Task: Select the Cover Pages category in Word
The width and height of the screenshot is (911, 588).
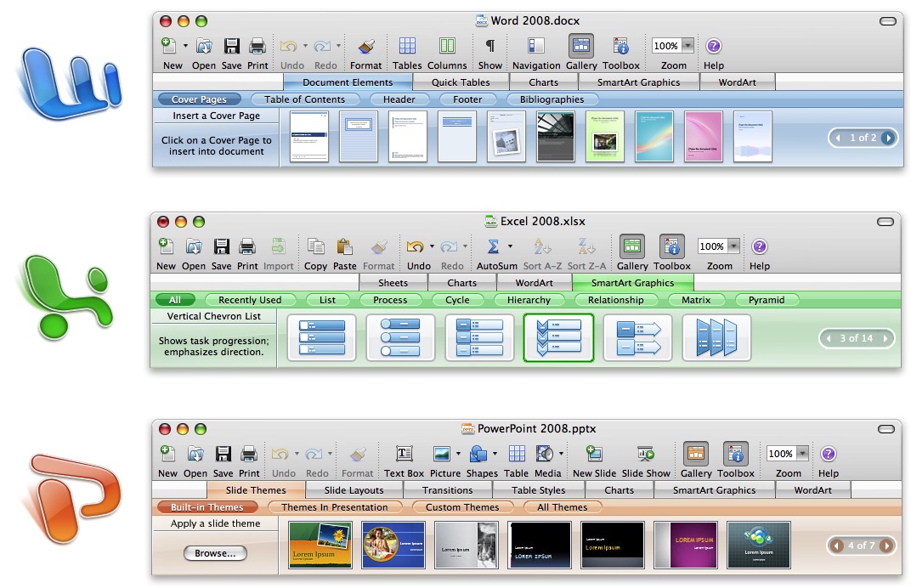Action: tap(199, 99)
